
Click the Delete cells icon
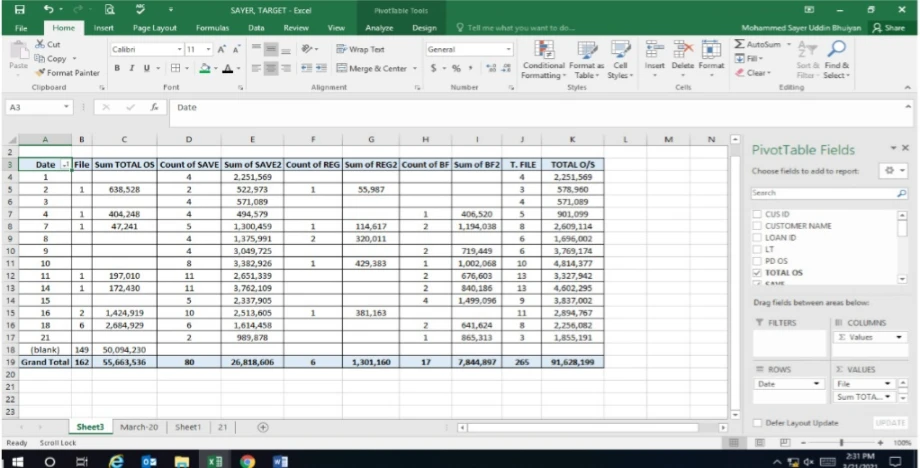pyautogui.click(x=683, y=52)
